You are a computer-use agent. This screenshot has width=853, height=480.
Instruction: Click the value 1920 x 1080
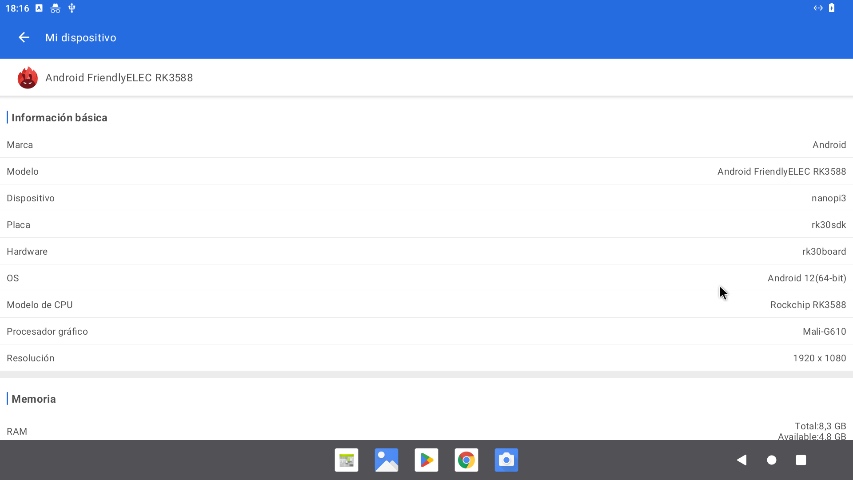[x=819, y=358]
